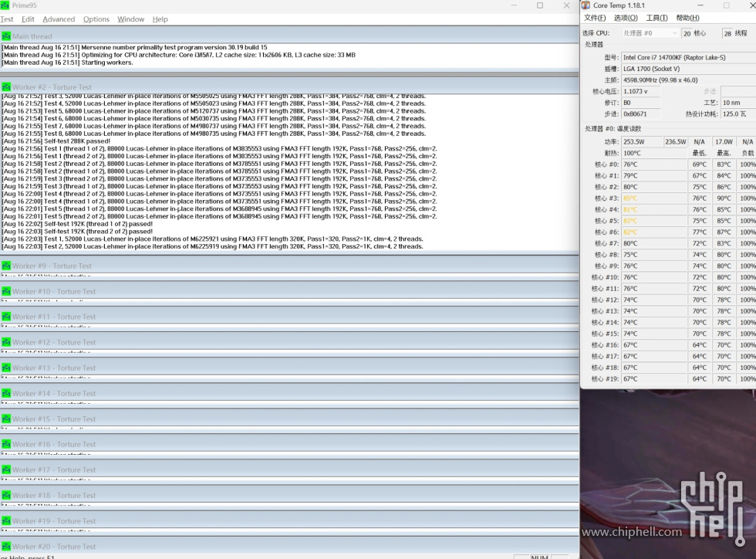The height and width of the screenshot is (559, 756).
Task: Click the Worker #14 Torture Test icon
Action: (6, 394)
